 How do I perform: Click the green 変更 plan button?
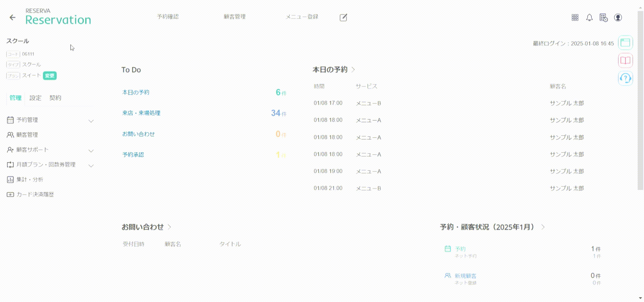pyautogui.click(x=50, y=75)
